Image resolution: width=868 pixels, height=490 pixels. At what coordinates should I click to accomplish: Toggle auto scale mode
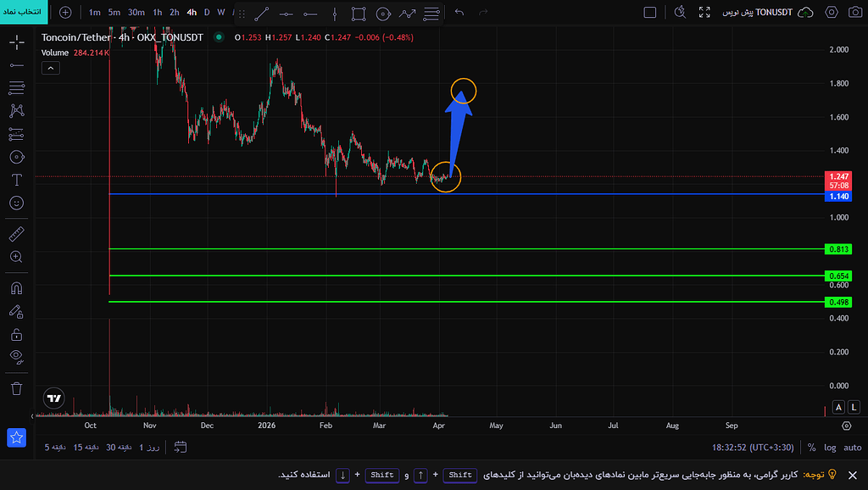point(853,448)
